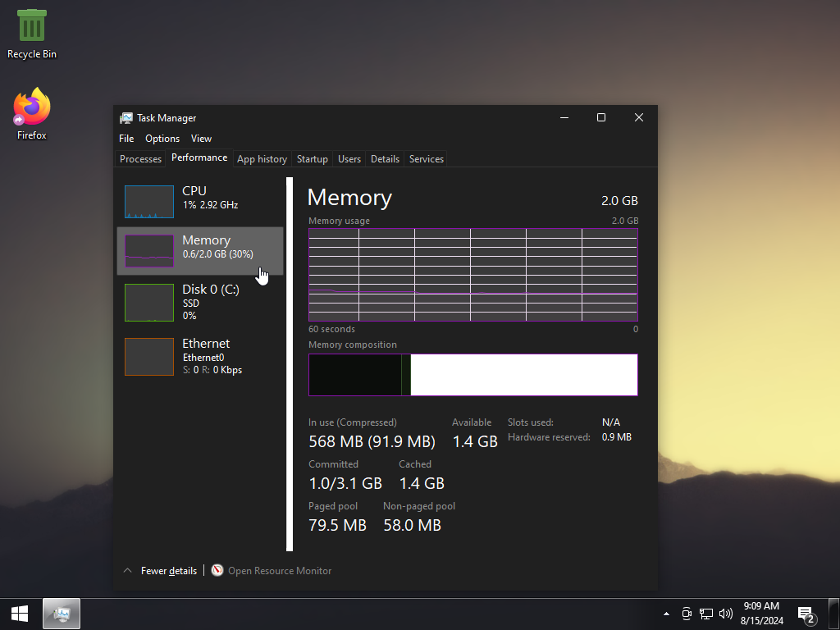This screenshot has height=630, width=840.
Task: Click the taskbar clock and date
Action: [x=760, y=614]
